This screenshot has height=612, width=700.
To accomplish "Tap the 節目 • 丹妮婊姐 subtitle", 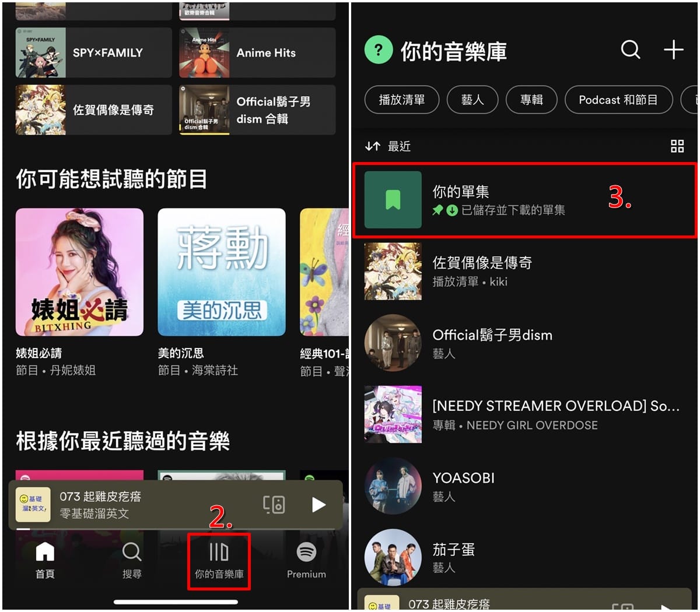I will [55, 370].
